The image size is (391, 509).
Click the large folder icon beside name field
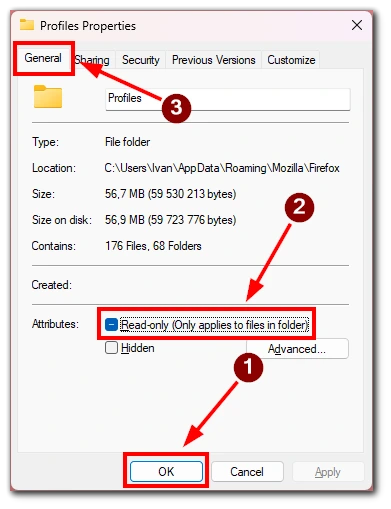[x=48, y=97]
